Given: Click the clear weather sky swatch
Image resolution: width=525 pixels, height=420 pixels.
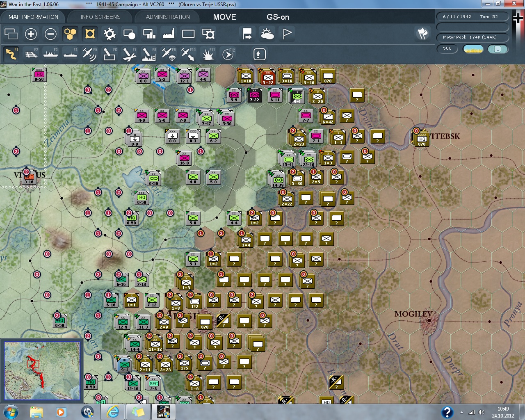Looking at the screenshot, I should (473, 49).
